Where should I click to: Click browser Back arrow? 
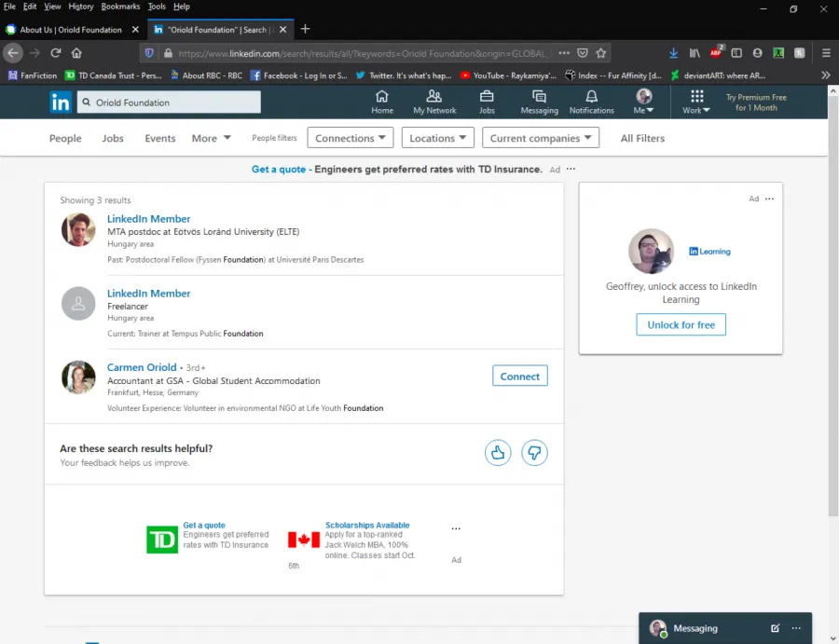tap(13, 53)
